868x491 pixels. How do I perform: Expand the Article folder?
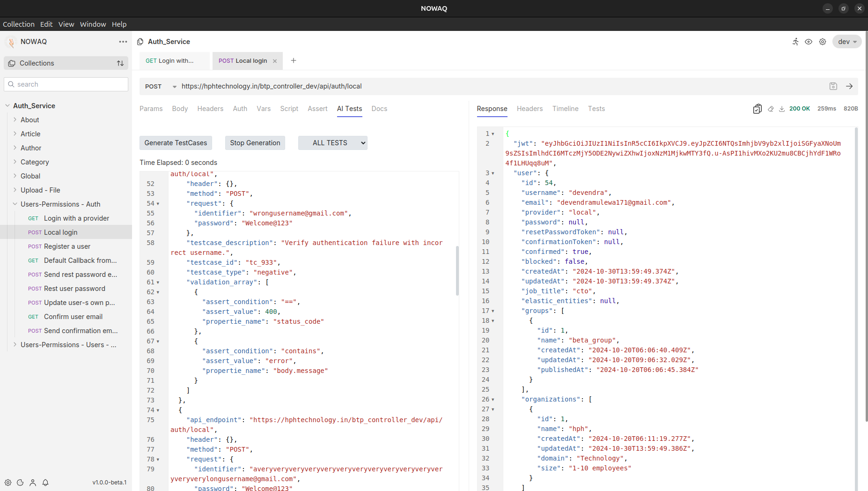click(x=15, y=134)
